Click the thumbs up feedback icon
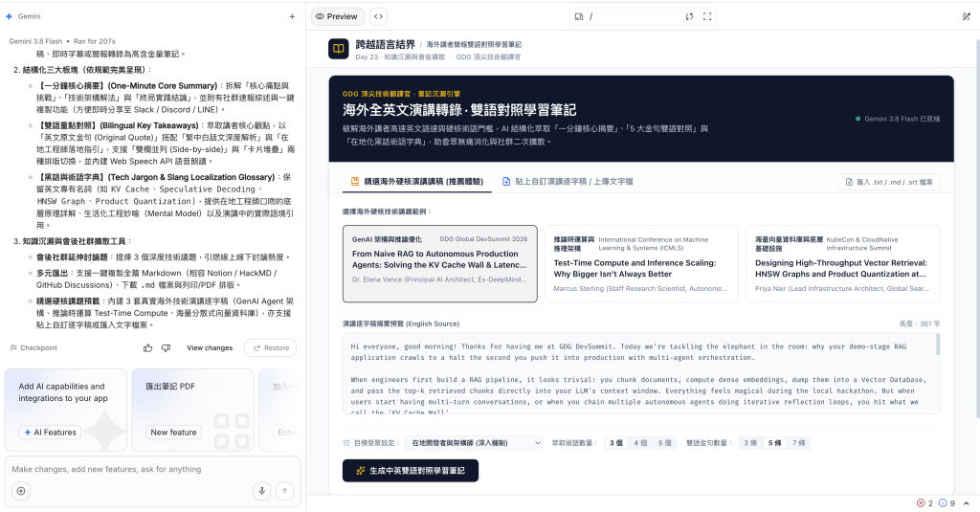This screenshot has height=512, width=980. point(148,348)
